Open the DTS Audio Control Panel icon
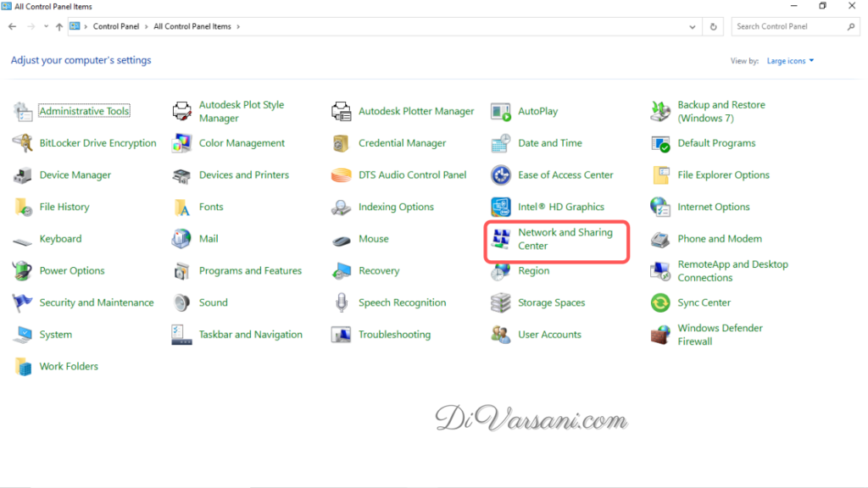 (342, 175)
